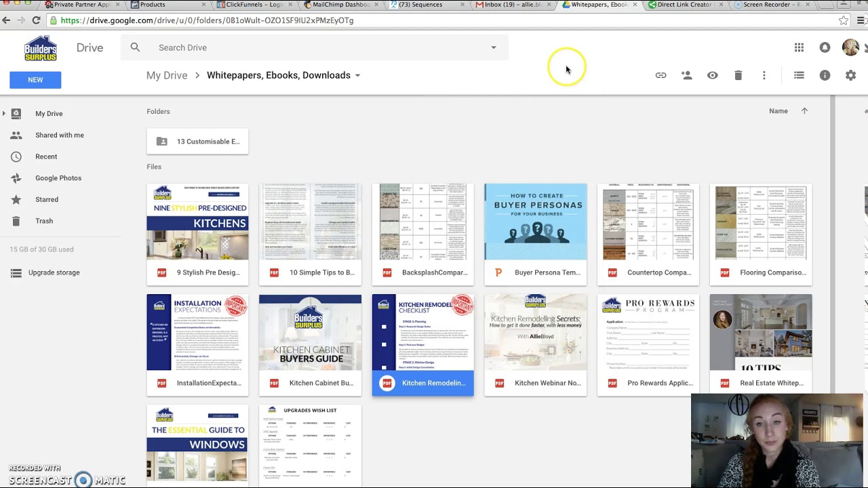Select the Countertop Compa... PDF
Viewport: 868px width, 488px height.
click(x=648, y=235)
